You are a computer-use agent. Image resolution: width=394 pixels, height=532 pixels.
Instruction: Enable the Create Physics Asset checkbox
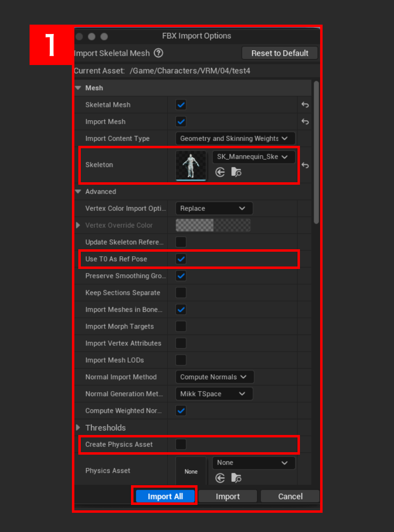(181, 444)
